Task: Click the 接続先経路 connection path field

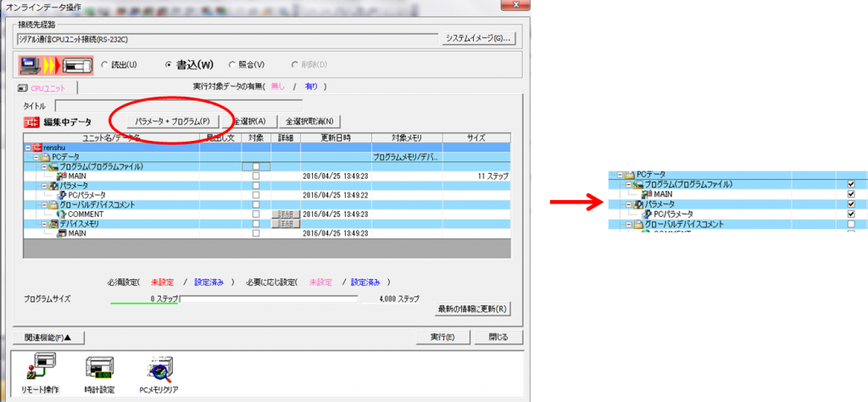Action: pos(229,40)
